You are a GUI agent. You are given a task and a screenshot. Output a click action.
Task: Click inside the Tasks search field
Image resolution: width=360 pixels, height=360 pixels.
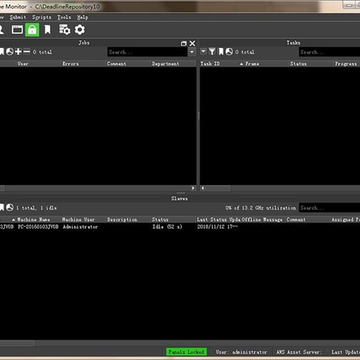[x=329, y=52]
